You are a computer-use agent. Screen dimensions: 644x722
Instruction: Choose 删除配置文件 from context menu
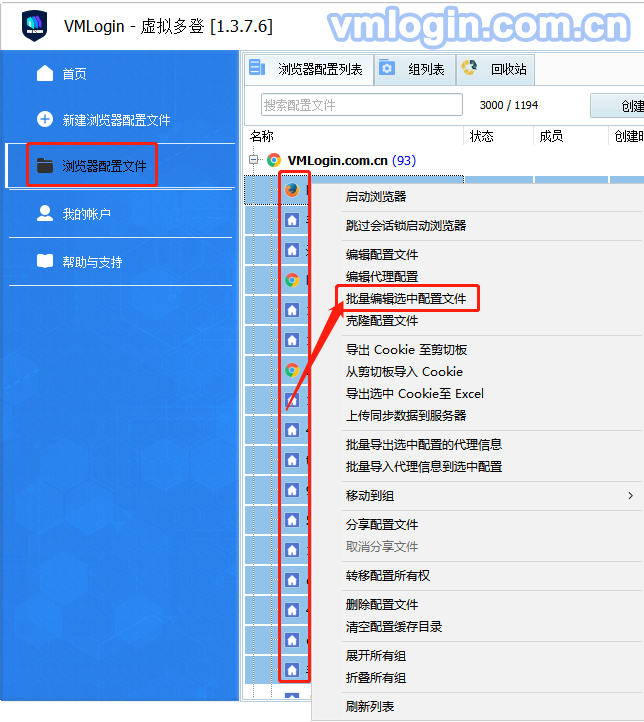click(382, 605)
